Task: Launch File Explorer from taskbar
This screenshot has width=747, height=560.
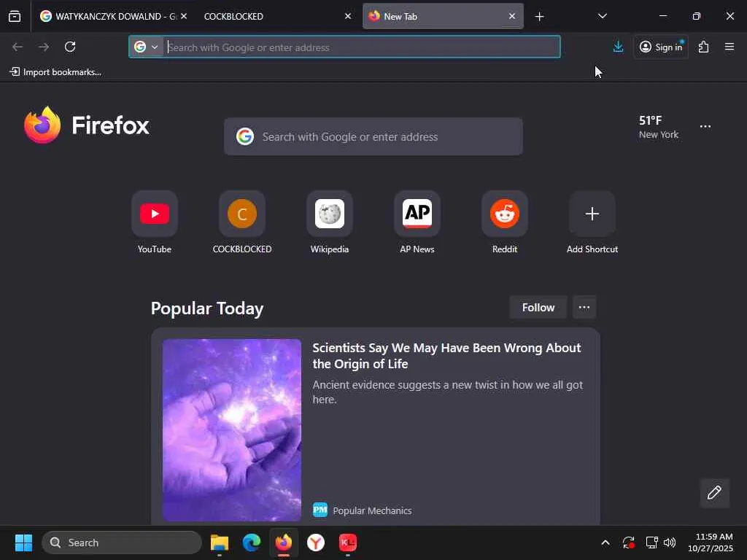Action: click(220, 542)
